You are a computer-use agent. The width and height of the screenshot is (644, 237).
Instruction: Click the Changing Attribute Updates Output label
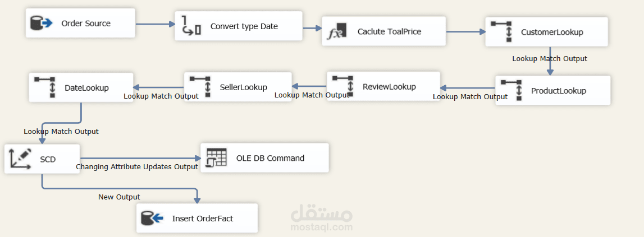[137, 166]
